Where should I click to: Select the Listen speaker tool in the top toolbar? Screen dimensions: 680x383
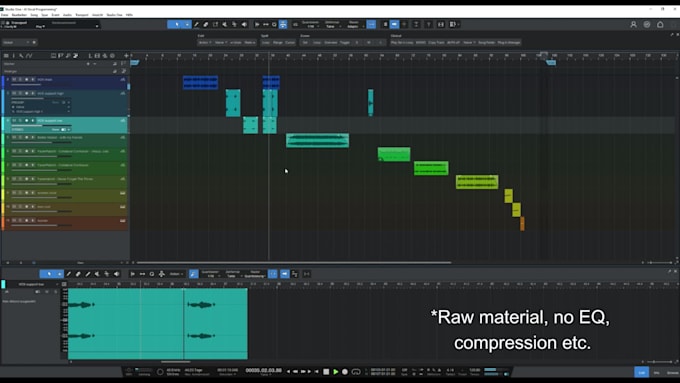tap(244, 24)
